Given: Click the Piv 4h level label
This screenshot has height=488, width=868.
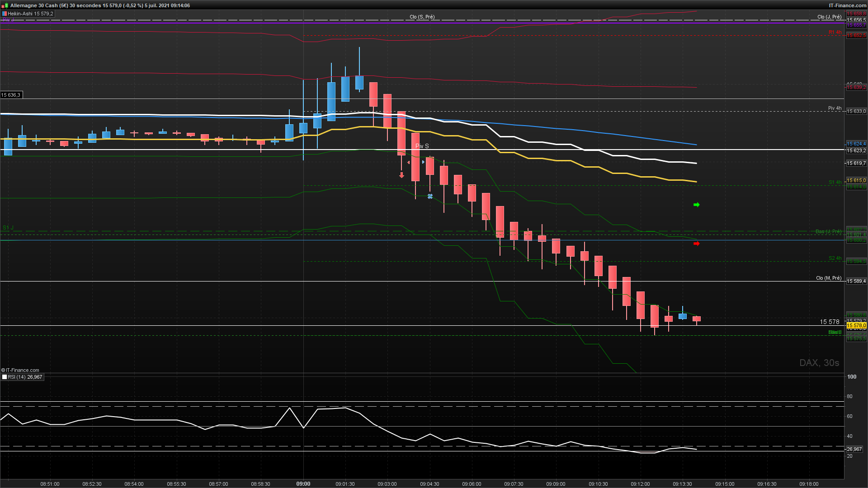Looking at the screenshot, I should click(835, 108).
